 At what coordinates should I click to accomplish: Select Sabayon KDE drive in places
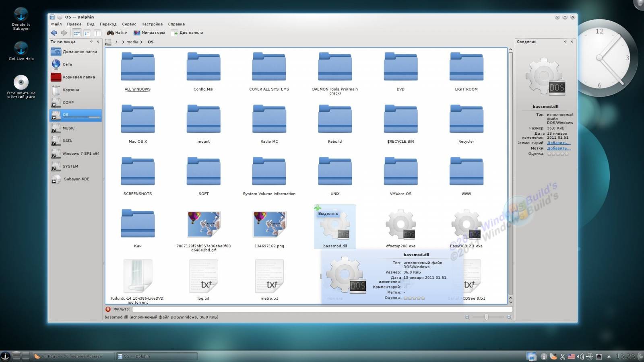click(76, 179)
